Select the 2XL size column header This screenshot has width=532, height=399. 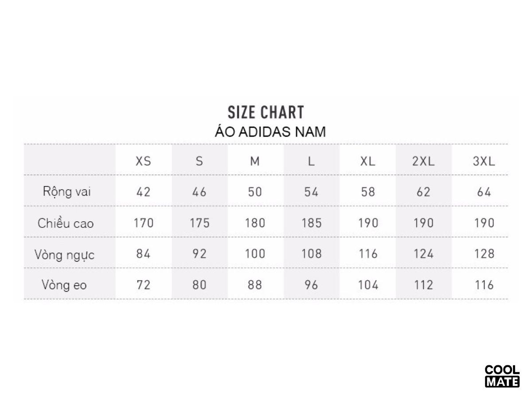click(x=423, y=161)
